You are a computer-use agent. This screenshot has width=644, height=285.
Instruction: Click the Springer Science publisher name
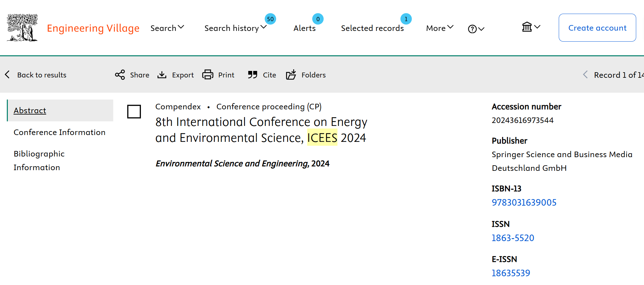pyautogui.click(x=562, y=161)
